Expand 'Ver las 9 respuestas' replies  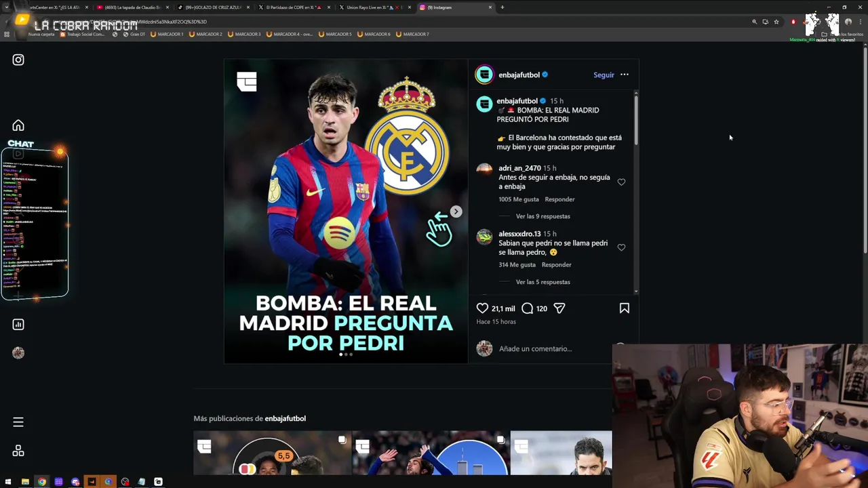tap(542, 216)
